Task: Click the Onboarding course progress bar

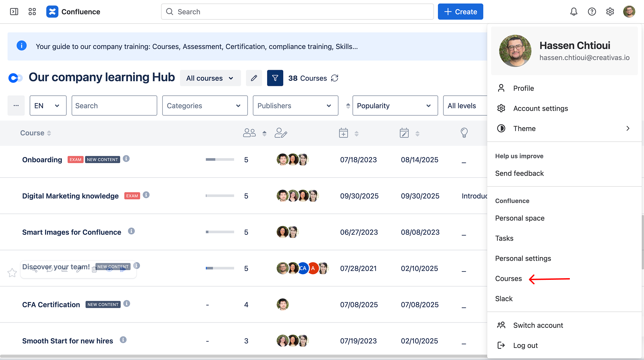Action: click(220, 160)
